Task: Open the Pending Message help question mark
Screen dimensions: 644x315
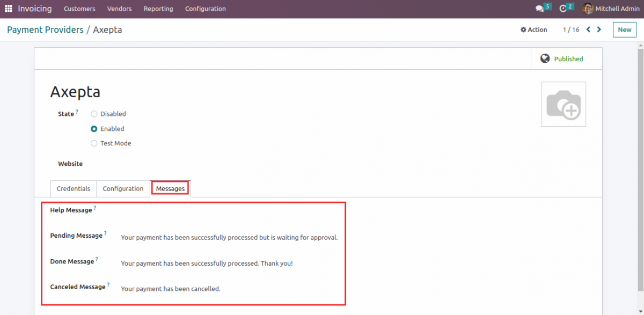Action: 105,232
